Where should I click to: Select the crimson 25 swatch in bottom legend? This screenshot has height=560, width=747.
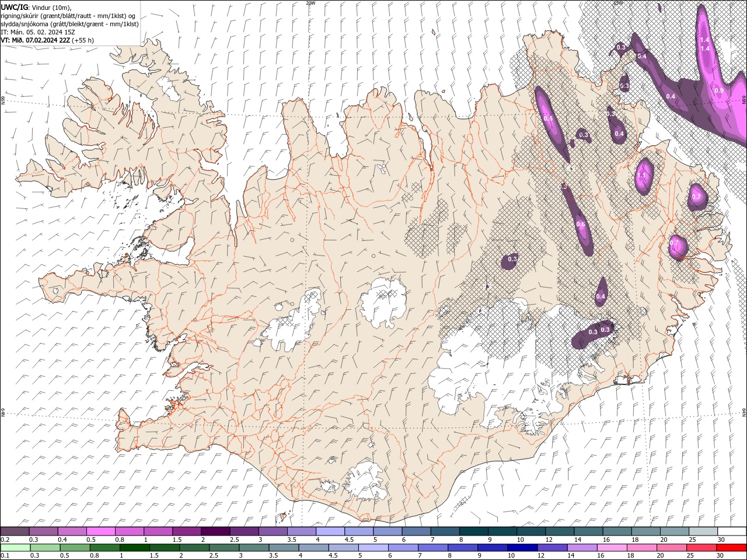pyautogui.click(x=701, y=548)
